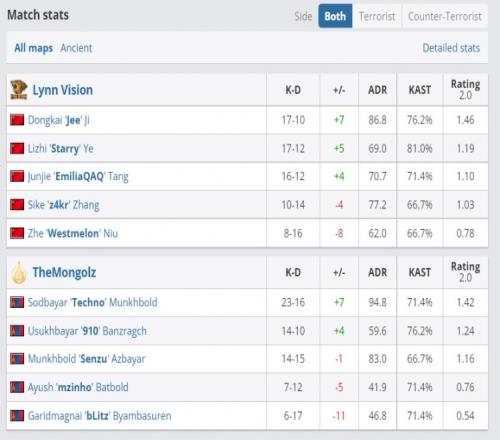The image size is (500, 440).
Task: Click the flag icon beside Lizhi 'Starry' Ye
Action: pos(17,148)
